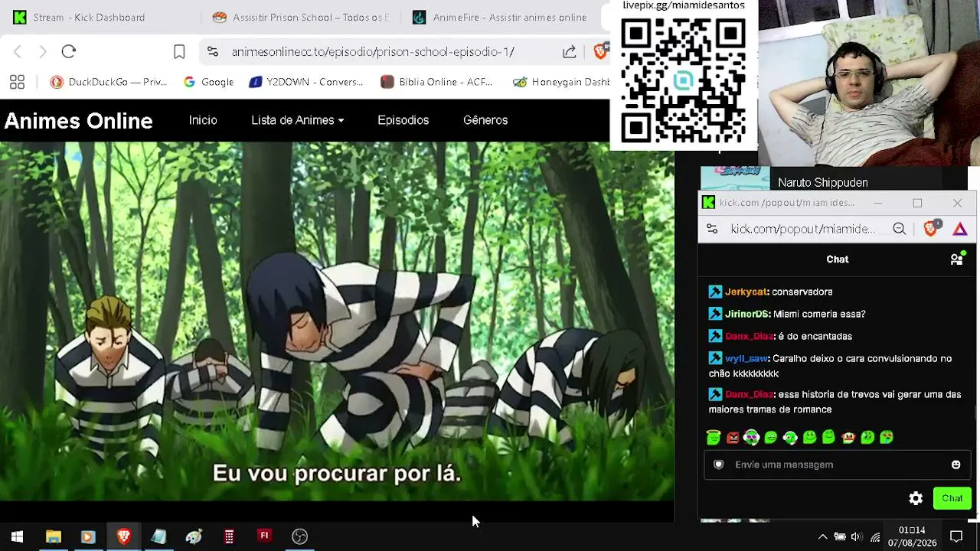The height and width of the screenshot is (551, 980).
Task: Open Brave Shields in the main browser
Action: [x=601, y=51]
